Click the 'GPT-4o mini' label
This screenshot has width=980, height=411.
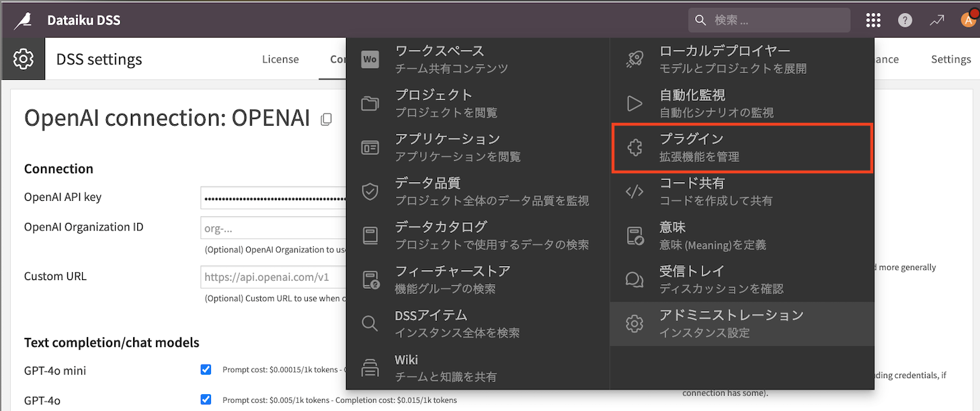point(55,371)
